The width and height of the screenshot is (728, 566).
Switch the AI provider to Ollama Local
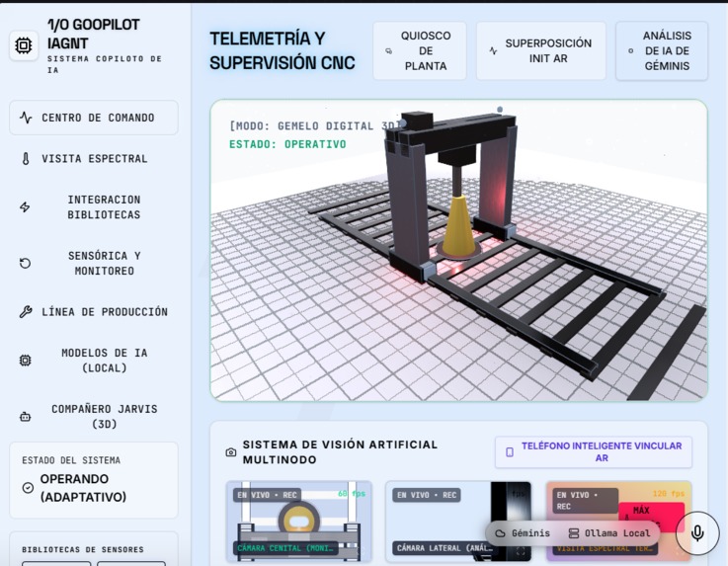point(609,533)
